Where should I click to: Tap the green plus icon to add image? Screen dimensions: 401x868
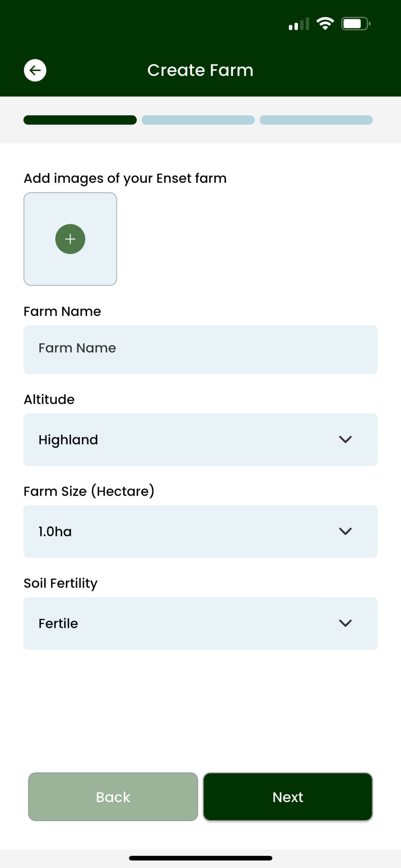70,239
